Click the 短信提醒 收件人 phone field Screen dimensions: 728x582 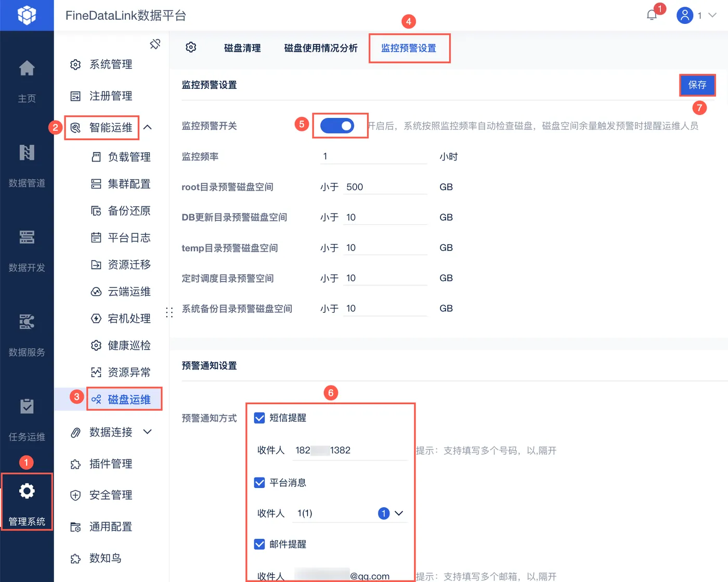coord(350,451)
